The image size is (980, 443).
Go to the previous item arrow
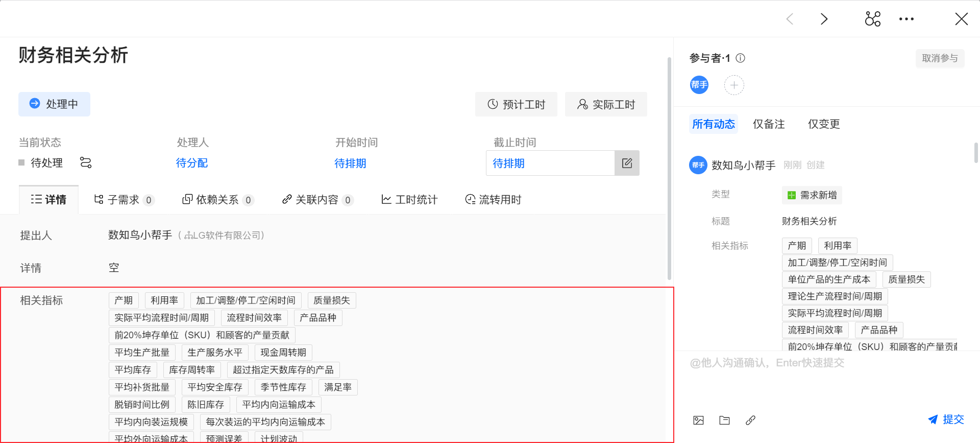coord(790,19)
